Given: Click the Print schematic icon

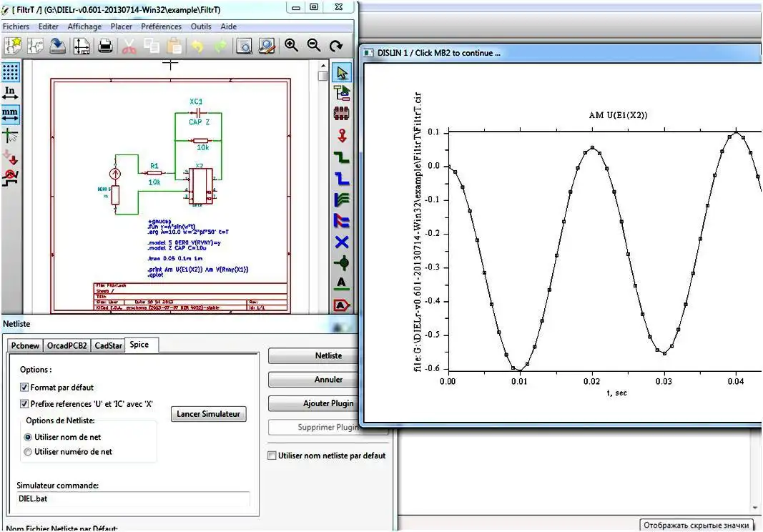Looking at the screenshot, I should point(106,46).
